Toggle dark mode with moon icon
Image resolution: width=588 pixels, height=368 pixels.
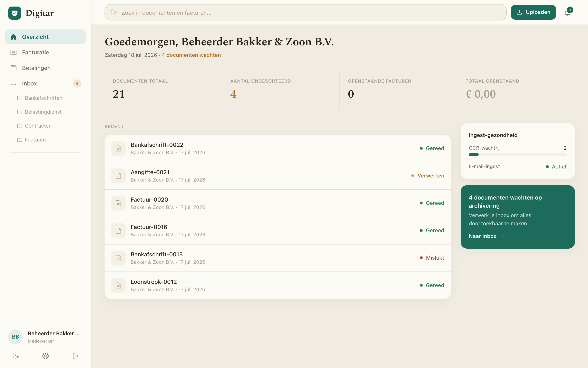tap(16, 356)
